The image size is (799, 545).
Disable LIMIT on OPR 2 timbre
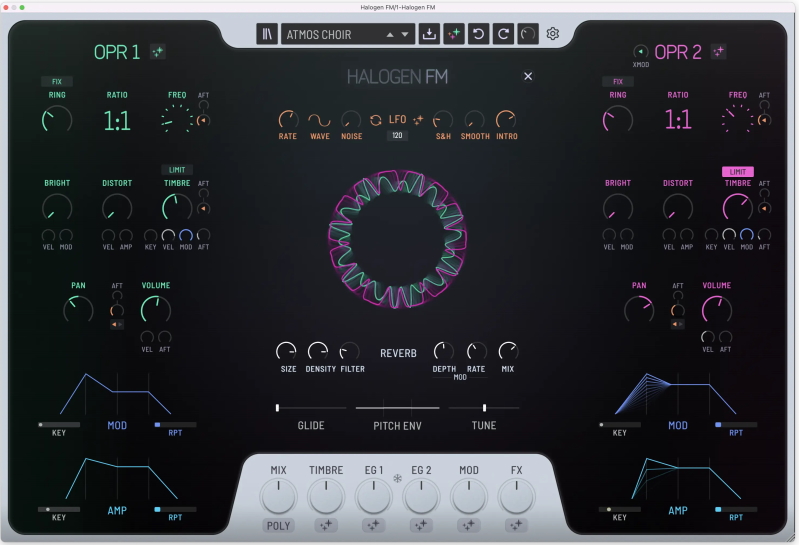click(x=738, y=172)
